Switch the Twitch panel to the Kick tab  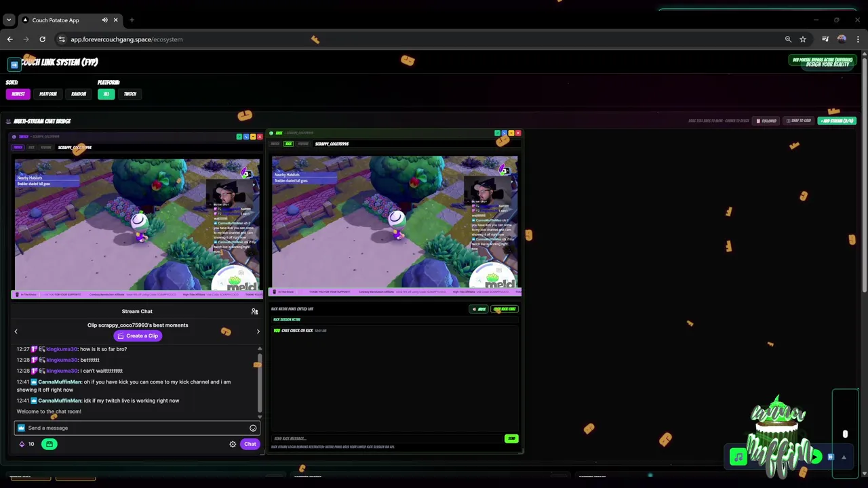[31, 147]
